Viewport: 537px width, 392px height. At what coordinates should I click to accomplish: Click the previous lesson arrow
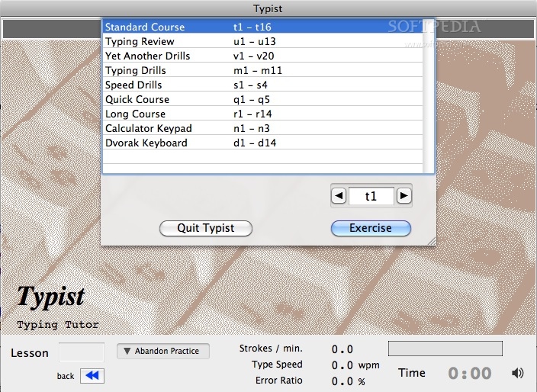click(339, 196)
